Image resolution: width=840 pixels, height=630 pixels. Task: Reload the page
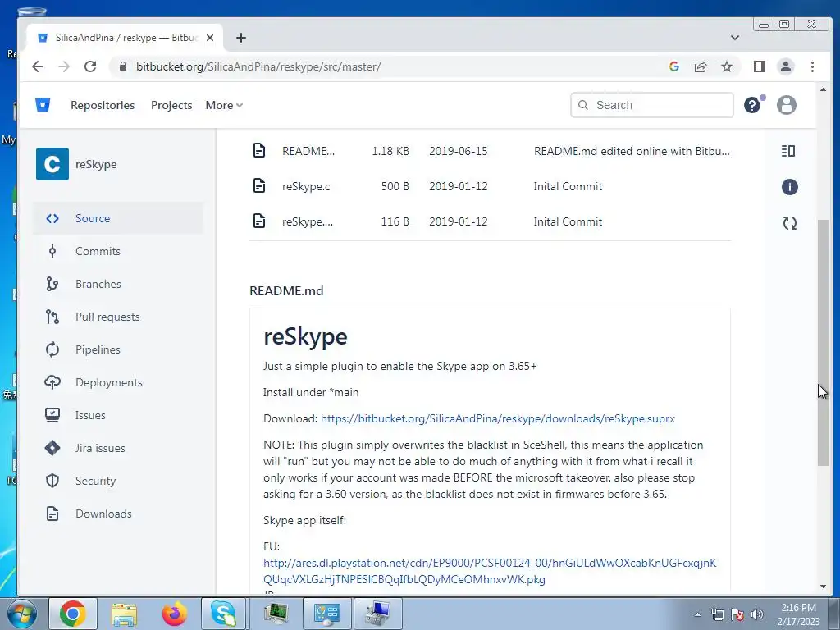[x=90, y=66]
